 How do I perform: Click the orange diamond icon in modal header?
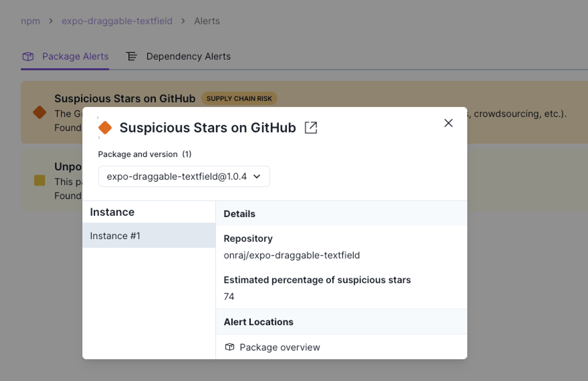(105, 128)
